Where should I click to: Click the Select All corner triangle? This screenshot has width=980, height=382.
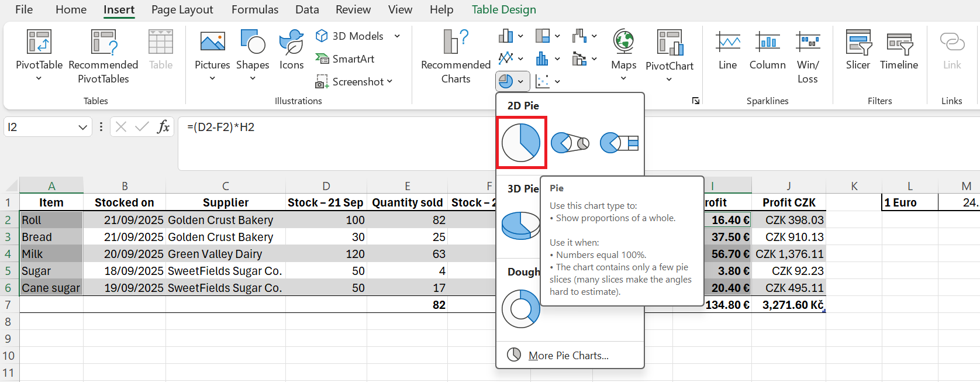click(12, 186)
